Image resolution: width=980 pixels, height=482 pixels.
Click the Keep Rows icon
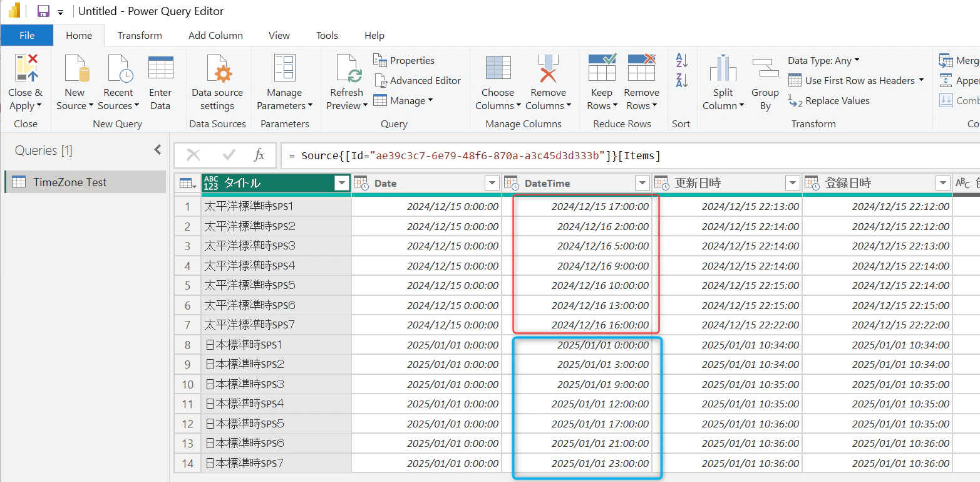[x=602, y=68]
